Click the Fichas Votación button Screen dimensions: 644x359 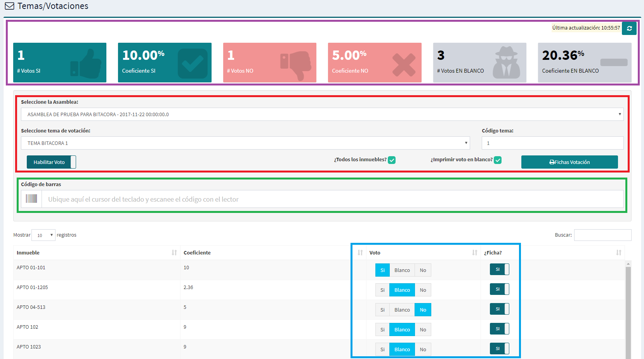(x=569, y=162)
